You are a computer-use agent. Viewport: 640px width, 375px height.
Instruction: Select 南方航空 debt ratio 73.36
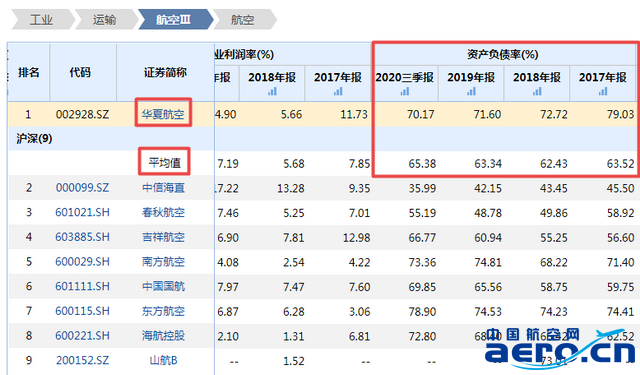tap(422, 262)
